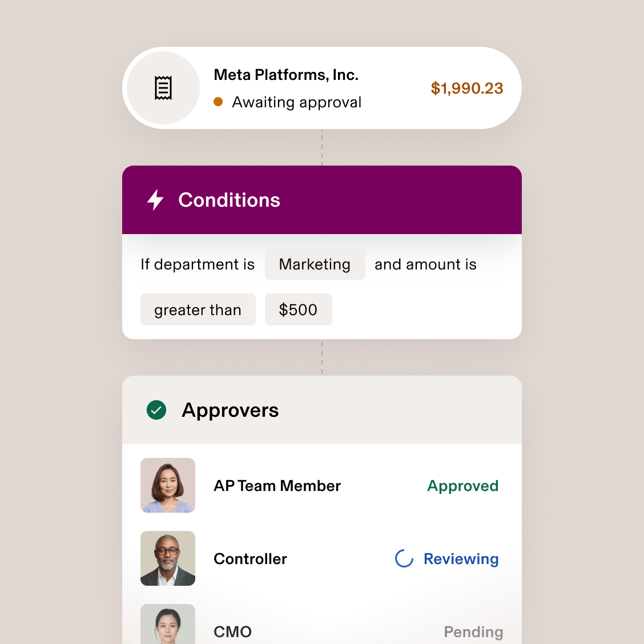Toggle the Pending status on the CMO row

pos(473,631)
